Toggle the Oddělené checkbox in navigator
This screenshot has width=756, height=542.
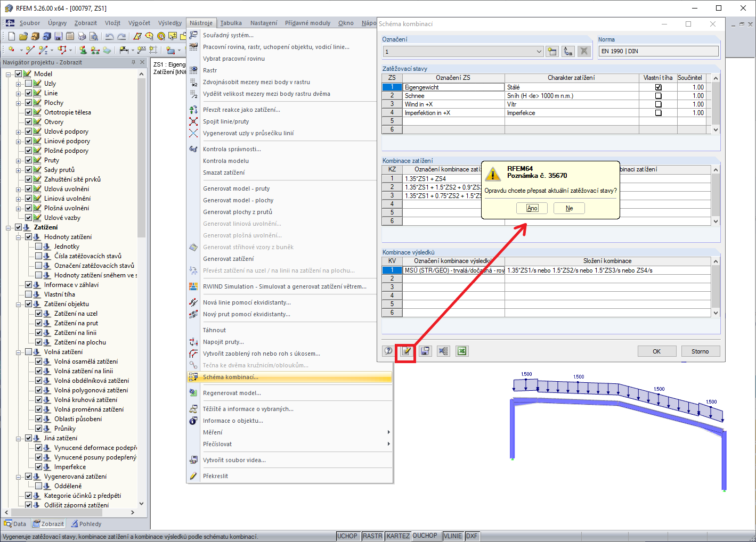tap(39, 486)
